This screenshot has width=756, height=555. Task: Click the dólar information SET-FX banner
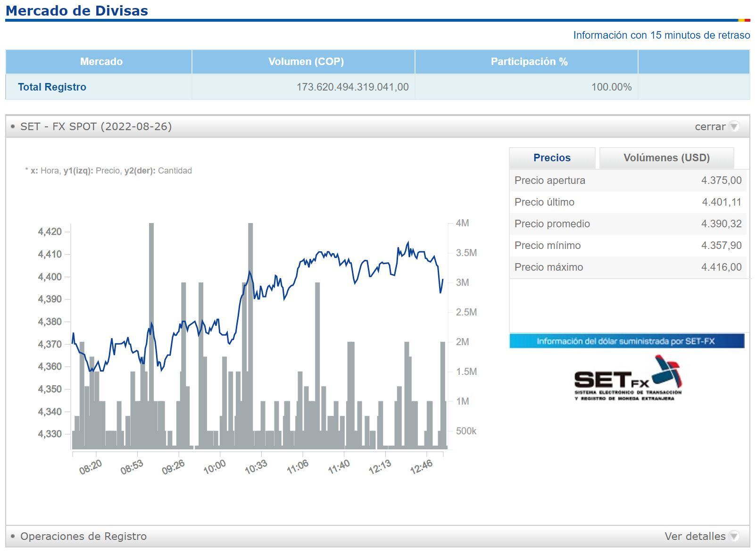pyautogui.click(x=626, y=341)
